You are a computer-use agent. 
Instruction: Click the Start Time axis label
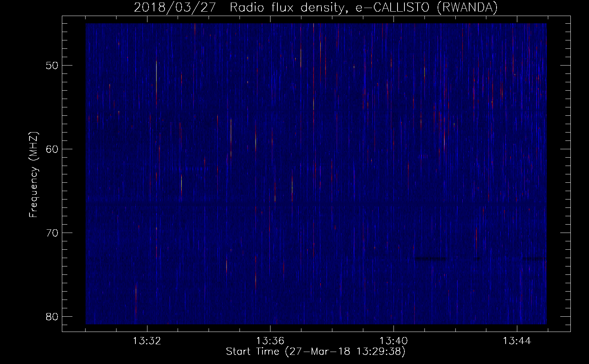(316, 352)
